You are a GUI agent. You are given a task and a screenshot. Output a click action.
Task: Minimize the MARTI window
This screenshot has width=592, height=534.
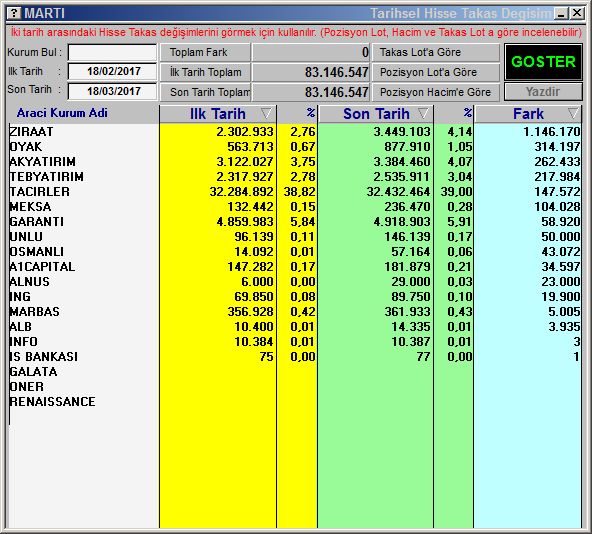point(561,14)
